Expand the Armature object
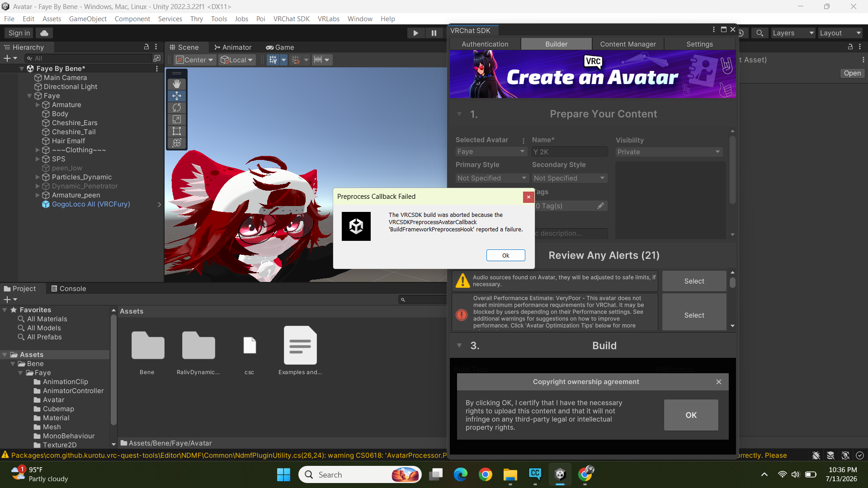 (x=38, y=105)
